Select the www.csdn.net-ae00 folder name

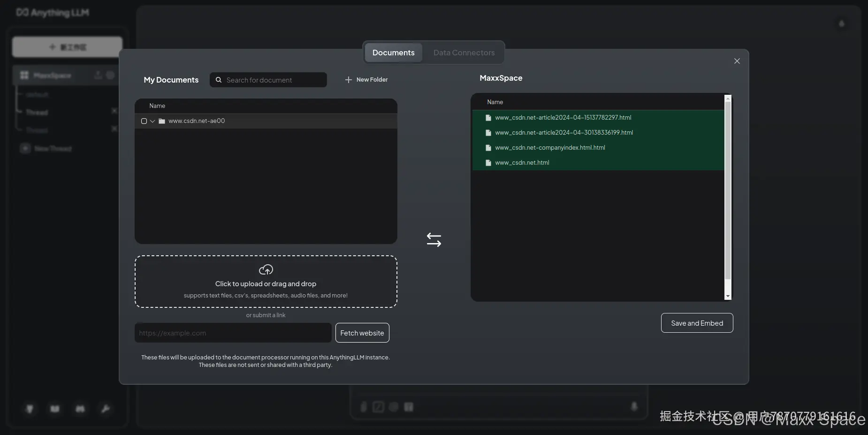(197, 121)
